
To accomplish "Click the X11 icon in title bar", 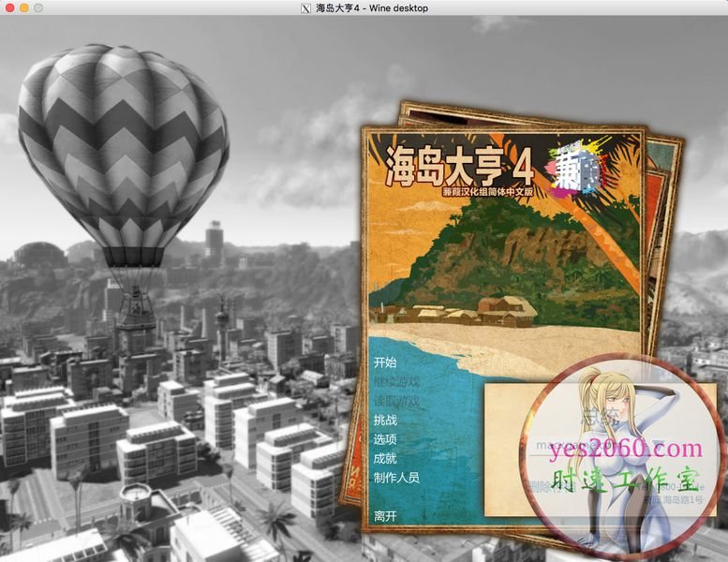I will pos(304,8).
